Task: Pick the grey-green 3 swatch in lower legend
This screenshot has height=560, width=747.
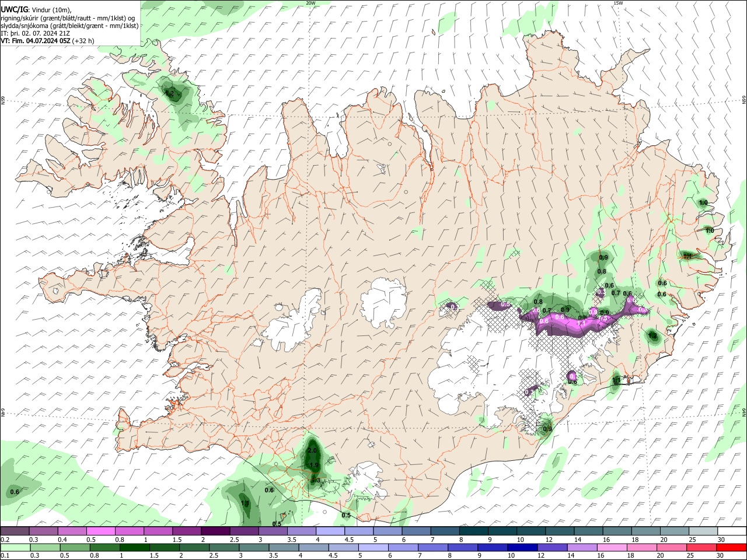Action: click(x=254, y=547)
